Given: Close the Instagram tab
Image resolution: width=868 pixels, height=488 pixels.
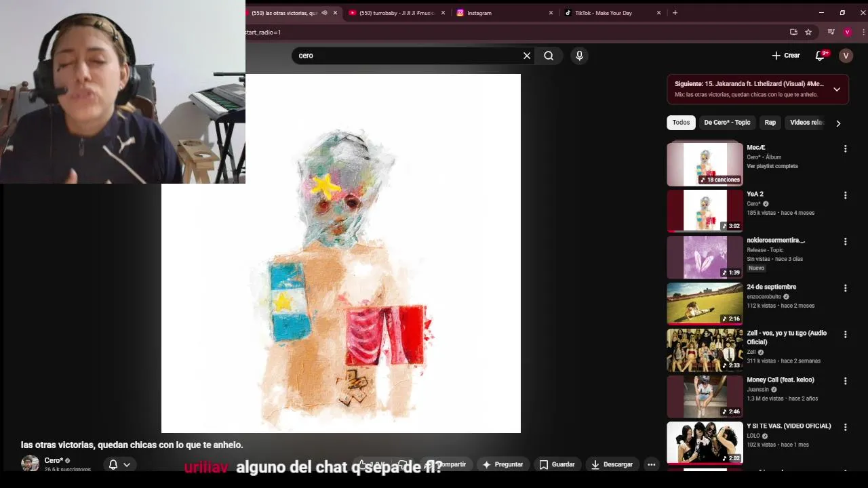Looking at the screenshot, I should pos(551,13).
